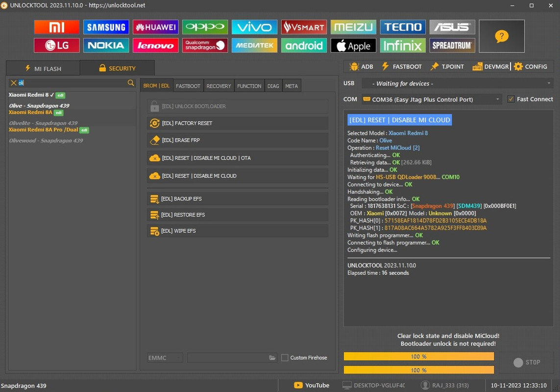Click the model search field
Image resolution: width=560 pixels, height=392 pixels.
(73, 83)
